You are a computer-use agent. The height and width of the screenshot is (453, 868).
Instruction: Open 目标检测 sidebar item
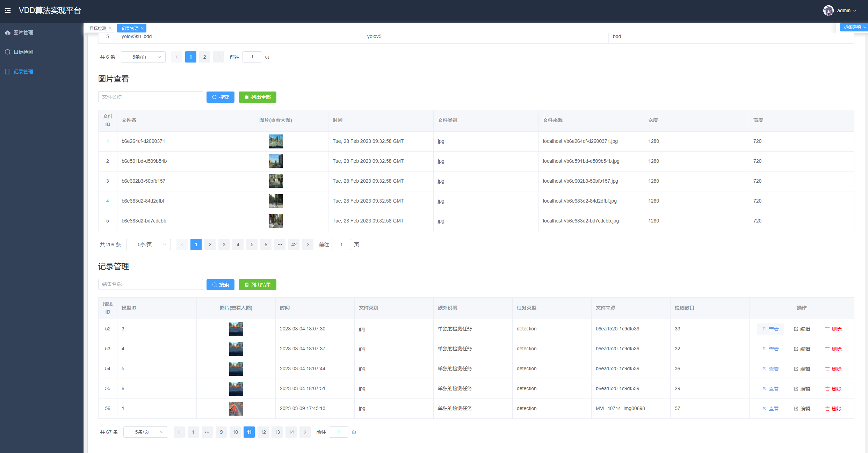pyautogui.click(x=23, y=52)
